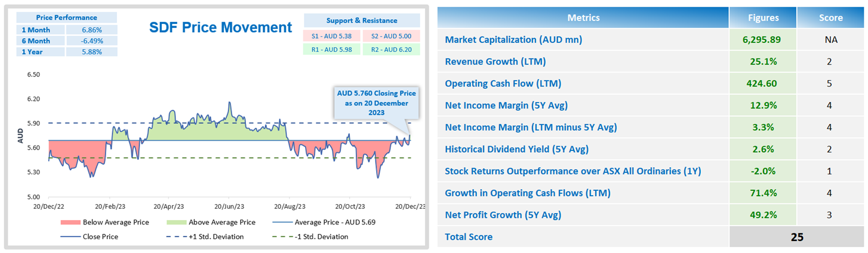Click the total score value 25
The image size is (868, 253).
pos(797,237)
